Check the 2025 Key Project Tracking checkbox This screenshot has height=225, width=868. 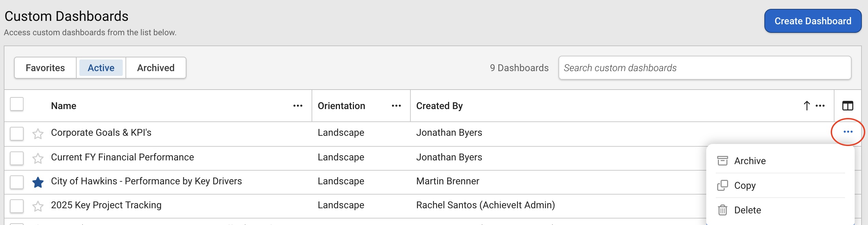click(x=17, y=206)
